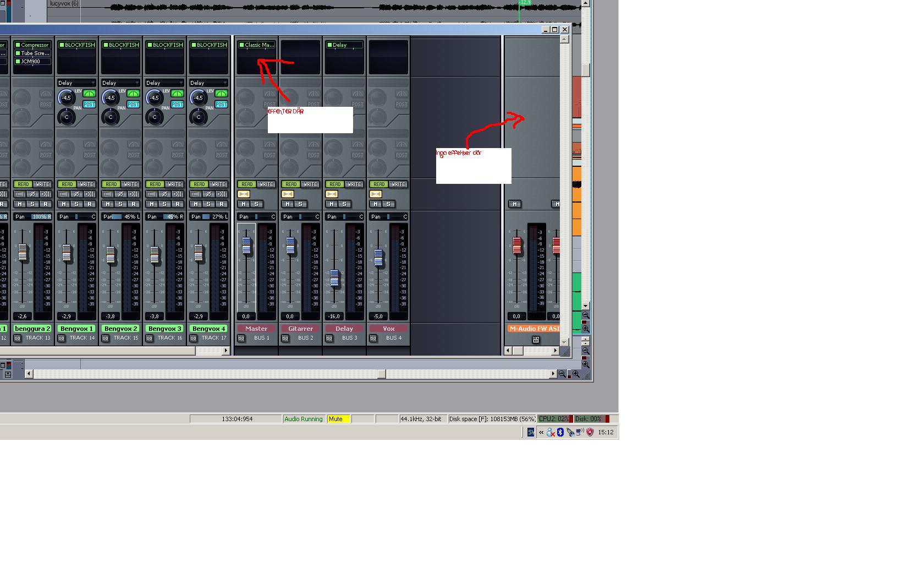Open the Delay send dropdown on Bengvox 4

pos(209,83)
